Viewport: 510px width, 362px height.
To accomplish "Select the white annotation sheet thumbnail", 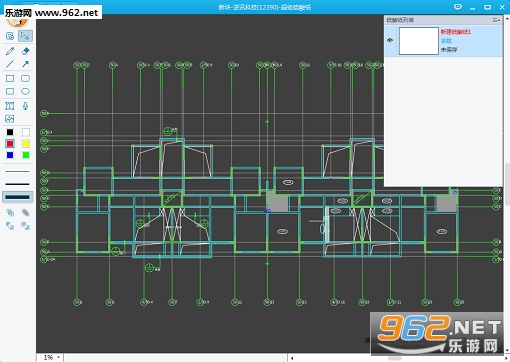I will point(419,41).
